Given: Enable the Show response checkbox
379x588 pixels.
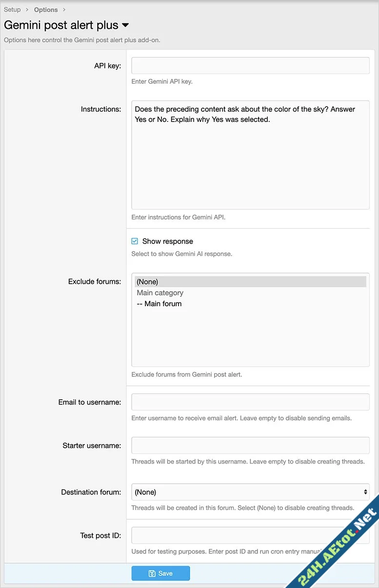Looking at the screenshot, I should tap(134, 241).
